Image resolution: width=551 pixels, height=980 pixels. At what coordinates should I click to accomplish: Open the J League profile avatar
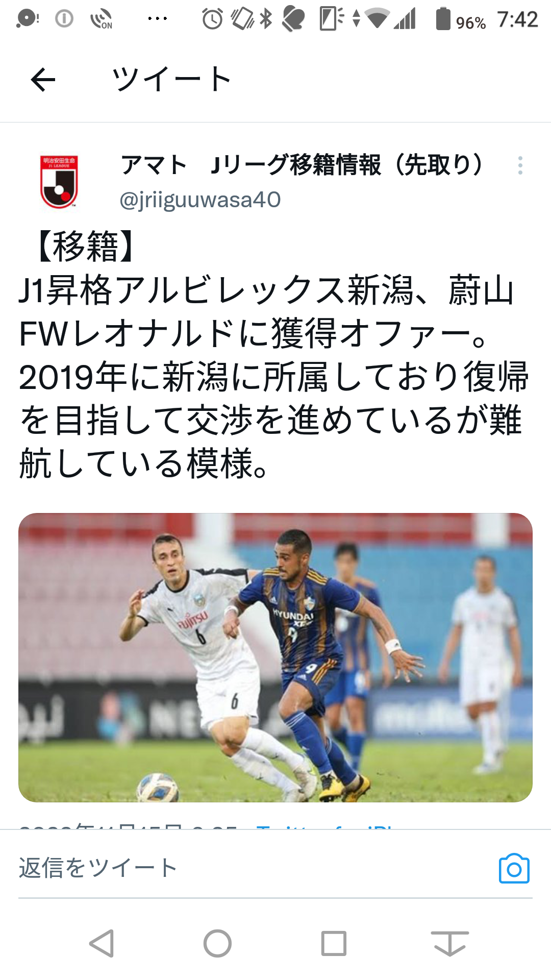(59, 182)
